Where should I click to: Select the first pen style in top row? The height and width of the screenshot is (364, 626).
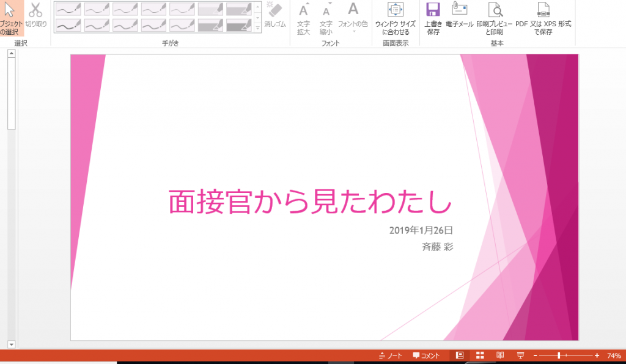pos(68,9)
